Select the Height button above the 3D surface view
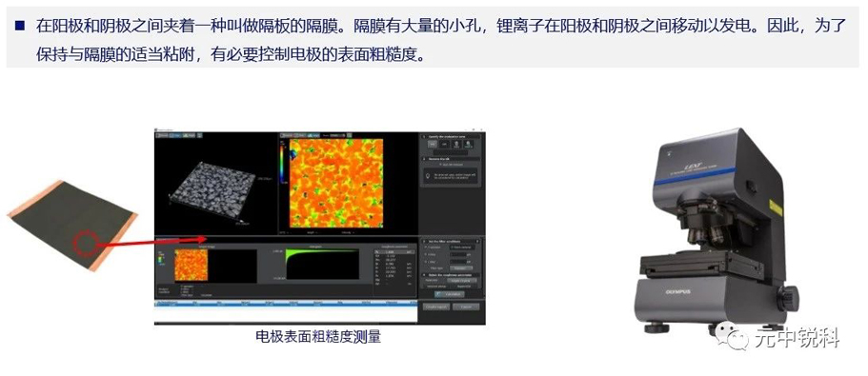The image size is (868, 376). [x=189, y=135]
